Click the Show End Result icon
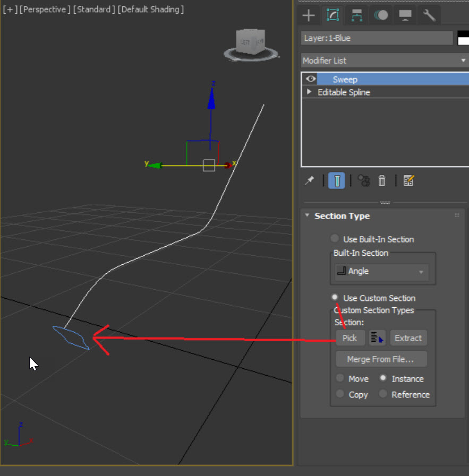This screenshot has height=476, width=469. 337,180
